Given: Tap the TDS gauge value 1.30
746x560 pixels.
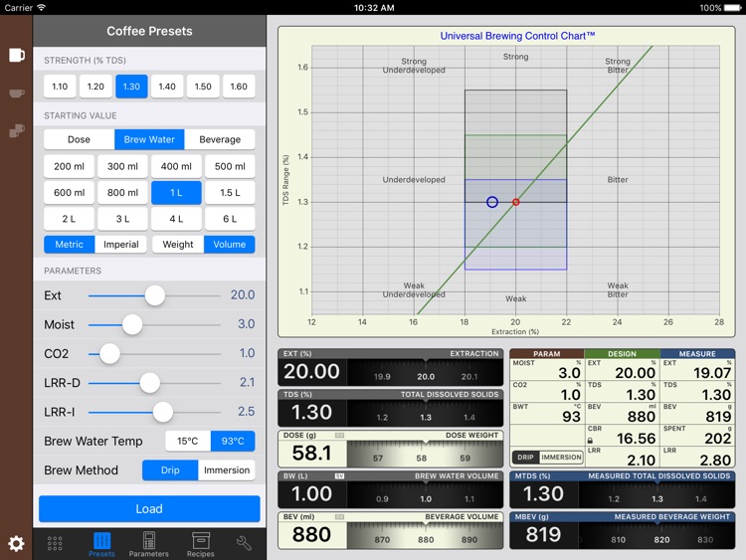Looking at the screenshot, I should click(311, 412).
